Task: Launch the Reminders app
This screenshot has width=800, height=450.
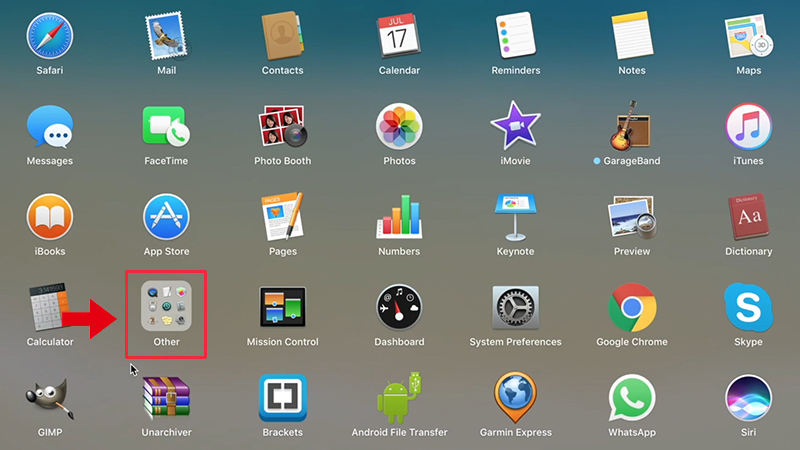Action: [515, 36]
